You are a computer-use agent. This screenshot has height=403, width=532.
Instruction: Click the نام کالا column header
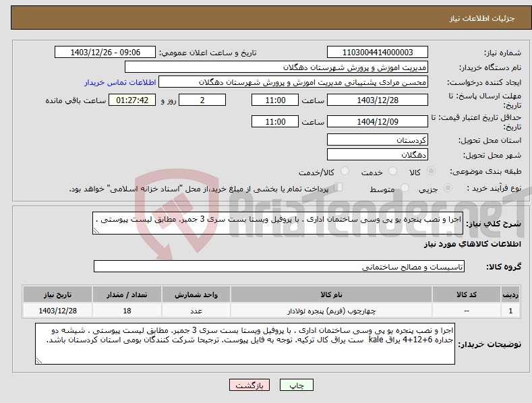pos(332,294)
